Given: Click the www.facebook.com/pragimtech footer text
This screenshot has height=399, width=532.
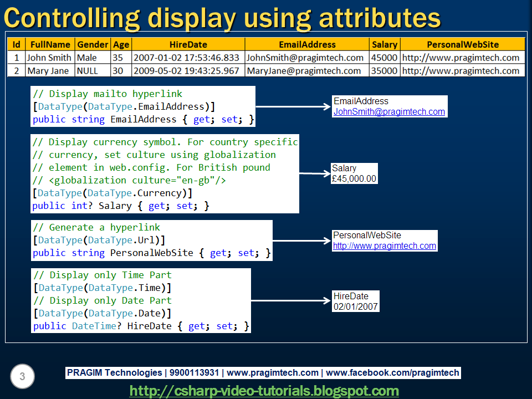Looking at the screenshot, I should click(392, 372).
